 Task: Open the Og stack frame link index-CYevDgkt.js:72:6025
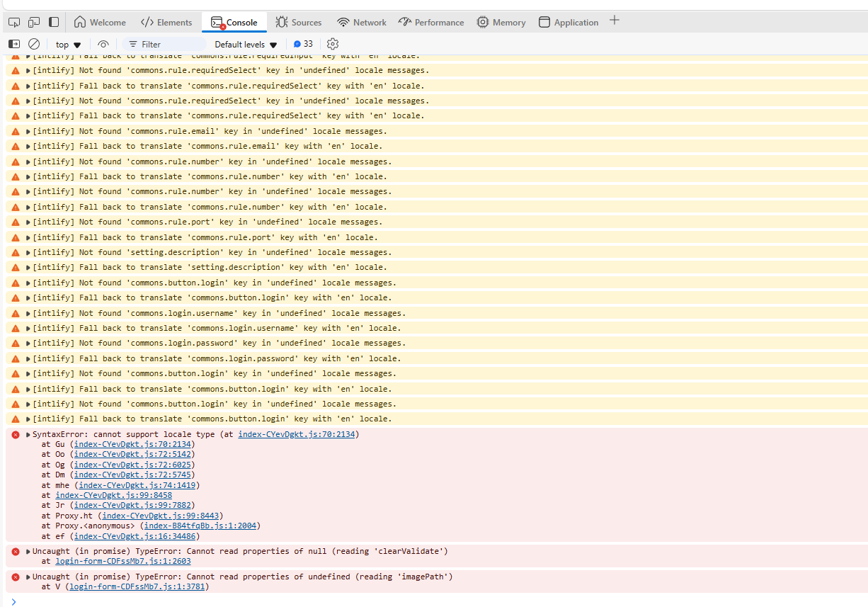coord(132,465)
